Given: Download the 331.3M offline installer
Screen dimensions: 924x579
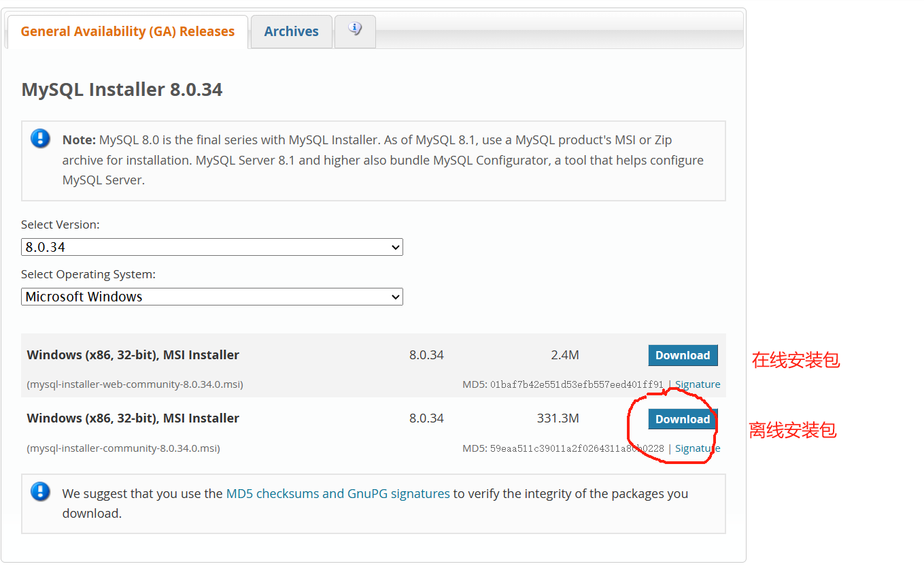Looking at the screenshot, I should [683, 419].
